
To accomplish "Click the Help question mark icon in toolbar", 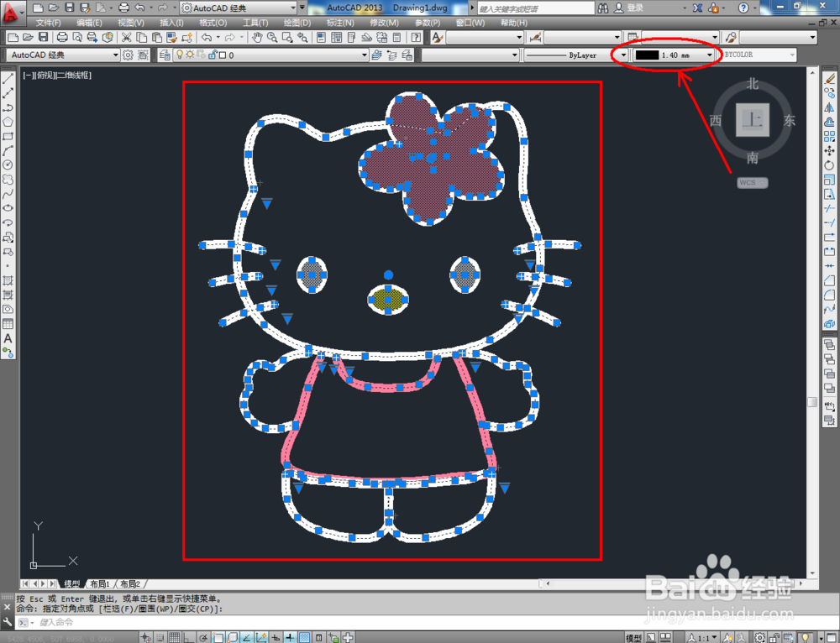I will 416,37.
